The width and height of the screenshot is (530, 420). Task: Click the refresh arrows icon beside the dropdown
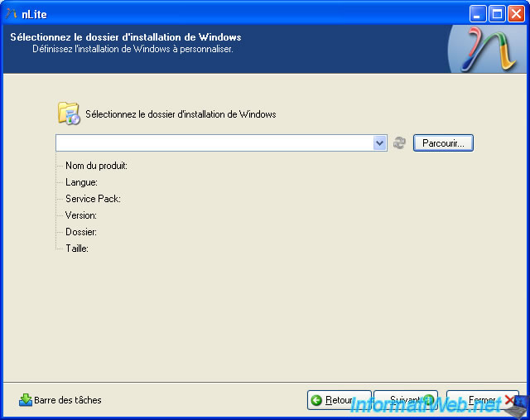tap(399, 142)
